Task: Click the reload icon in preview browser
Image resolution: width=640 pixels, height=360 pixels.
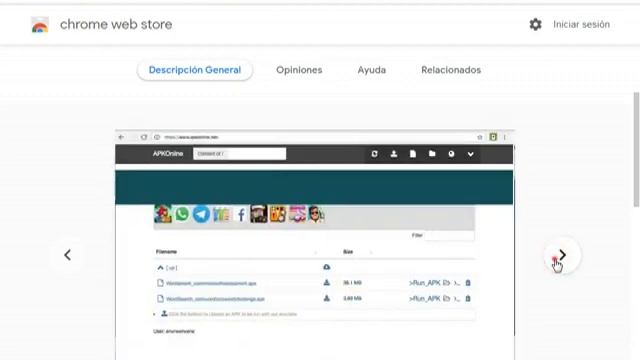Action: coord(144,137)
